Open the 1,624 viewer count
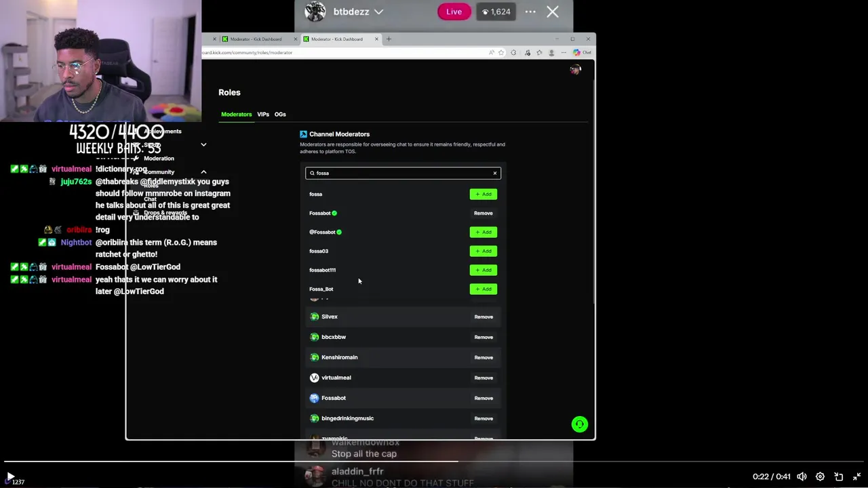The image size is (868, 488). coord(495,12)
